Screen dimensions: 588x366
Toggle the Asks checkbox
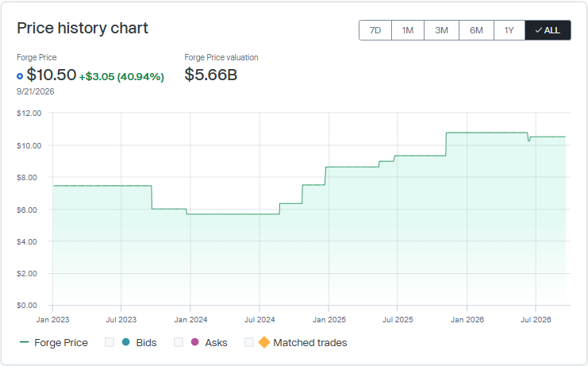point(179,342)
